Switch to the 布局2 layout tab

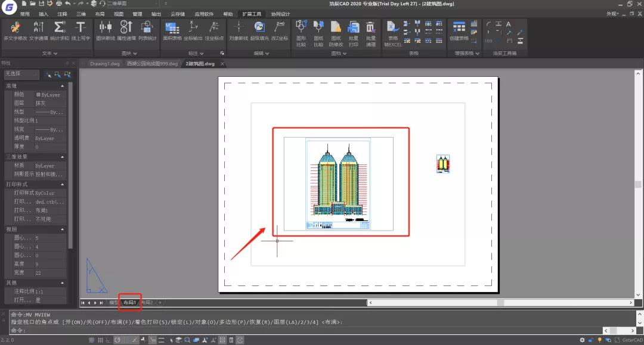click(x=147, y=303)
